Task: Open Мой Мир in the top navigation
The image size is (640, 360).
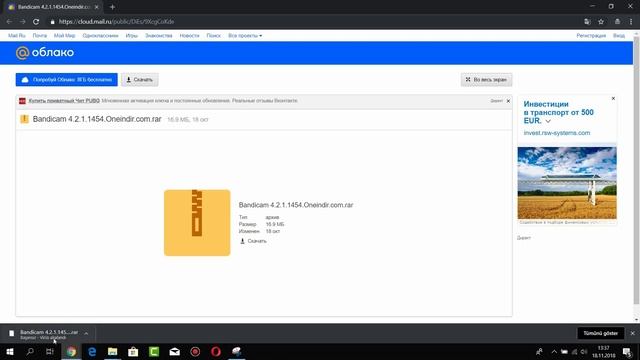Action: 64,36
